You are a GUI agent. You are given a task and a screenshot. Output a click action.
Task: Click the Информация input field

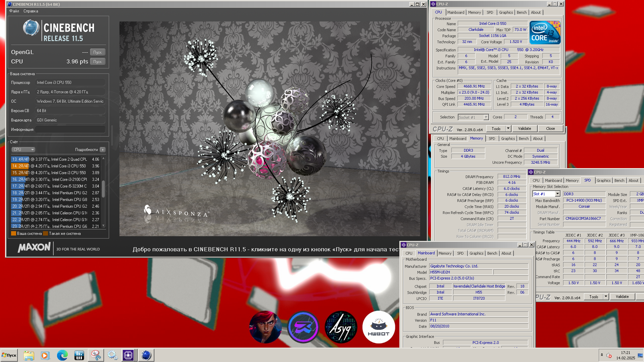(x=70, y=130)
